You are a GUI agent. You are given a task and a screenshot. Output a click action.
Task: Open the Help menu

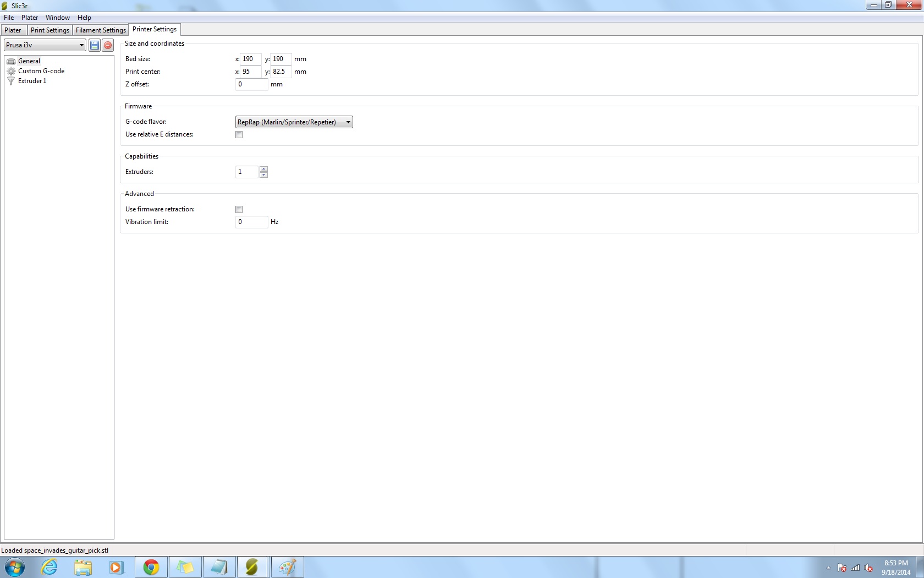coord(84,18)
